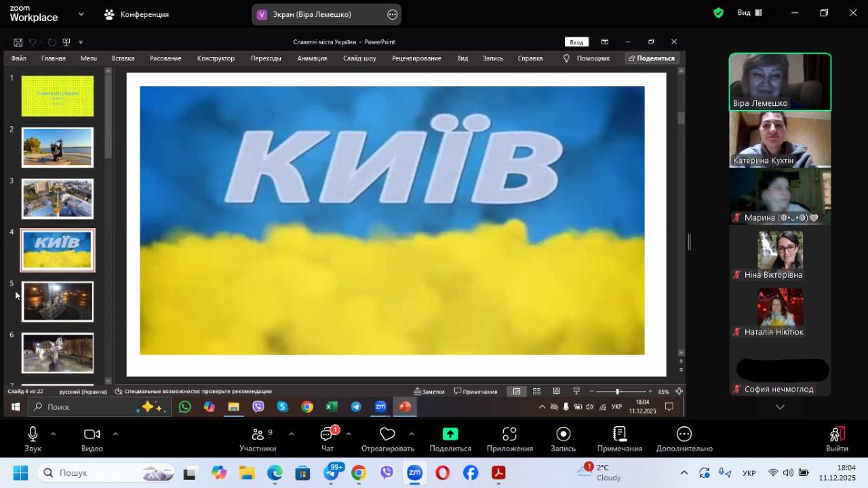Open the Notes icon in Zoom toolbar
Image resolution: width=868 pixels, height=488 pixels.
tap(619, 434)
